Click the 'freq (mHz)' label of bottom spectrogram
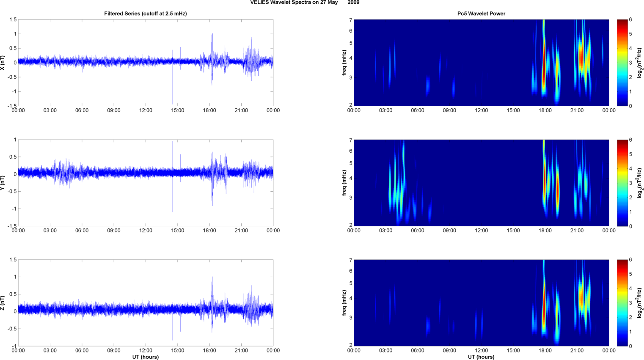 344,303
